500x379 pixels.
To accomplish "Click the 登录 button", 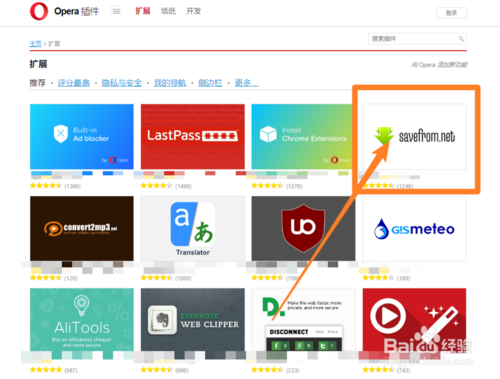I will pyautogui.click(x=451, y=13).
